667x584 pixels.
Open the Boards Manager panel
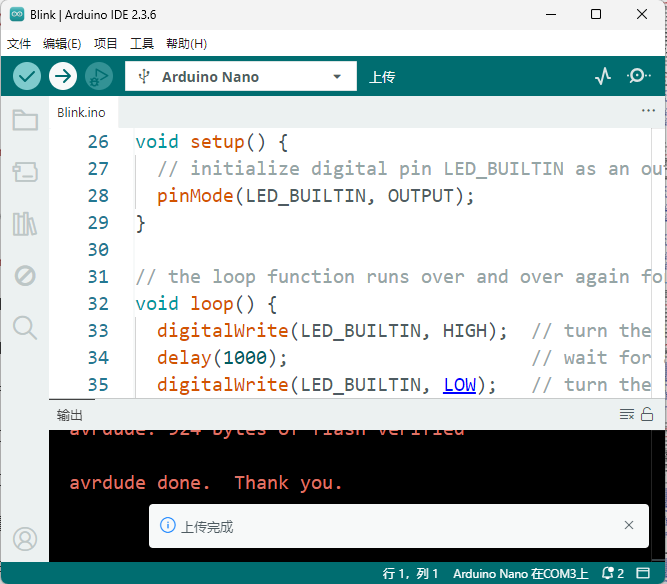(25, 172)
